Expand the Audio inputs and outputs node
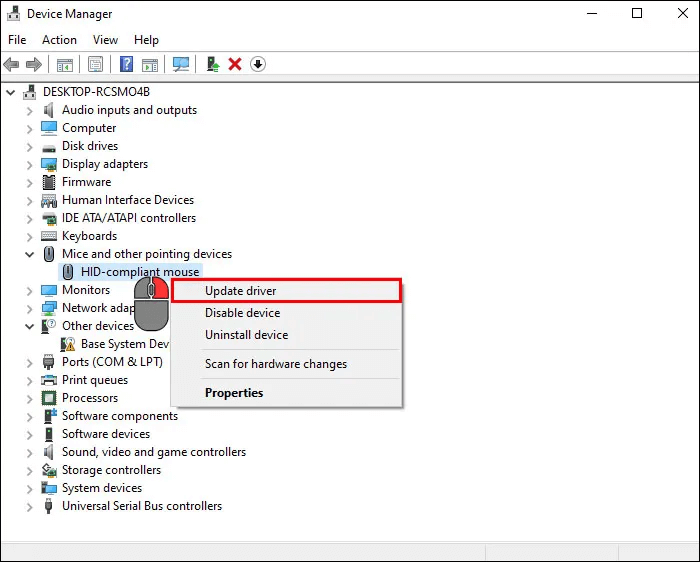The image size is (700, 562). point(30,110)
